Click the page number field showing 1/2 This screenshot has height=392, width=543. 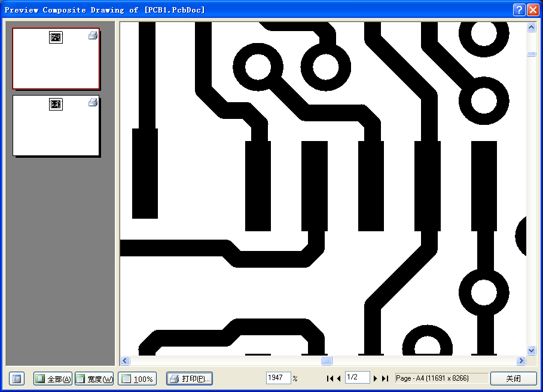click(x=358, y=377)
